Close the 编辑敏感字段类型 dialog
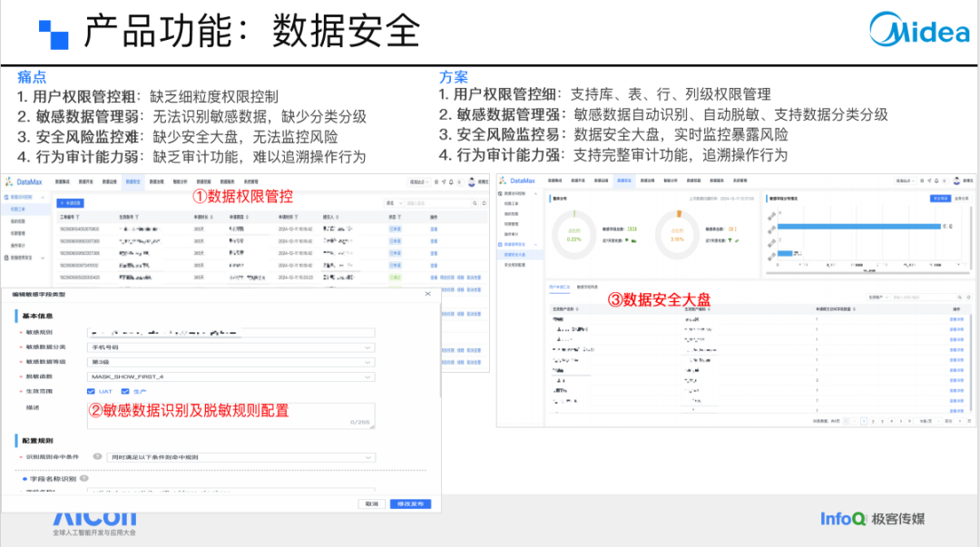 [x=427, y=294]
